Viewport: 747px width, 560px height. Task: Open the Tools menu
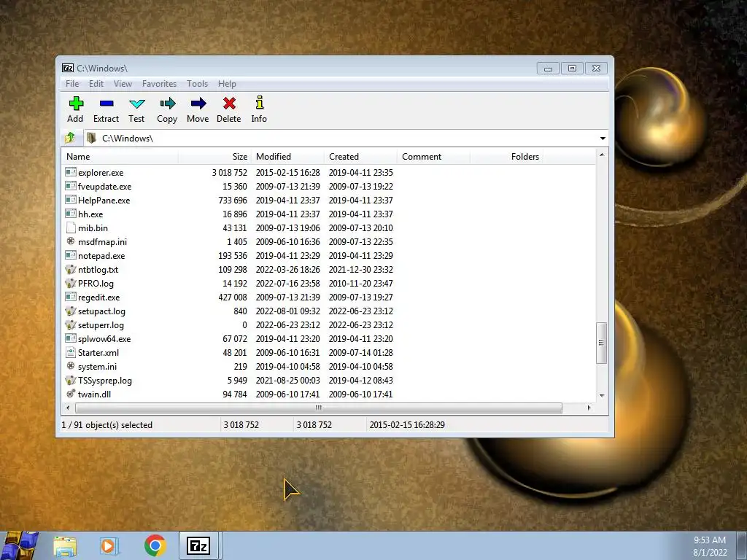(x=197, y=84)
